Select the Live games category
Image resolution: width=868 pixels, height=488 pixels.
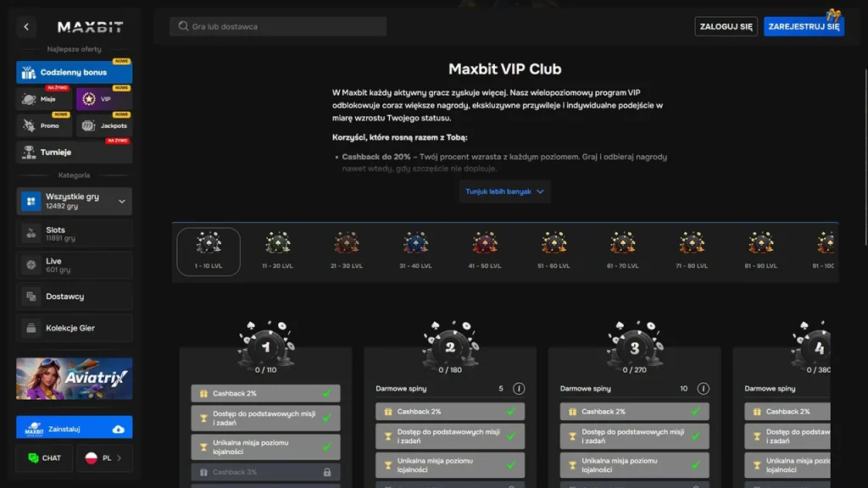tap(74, 263)
